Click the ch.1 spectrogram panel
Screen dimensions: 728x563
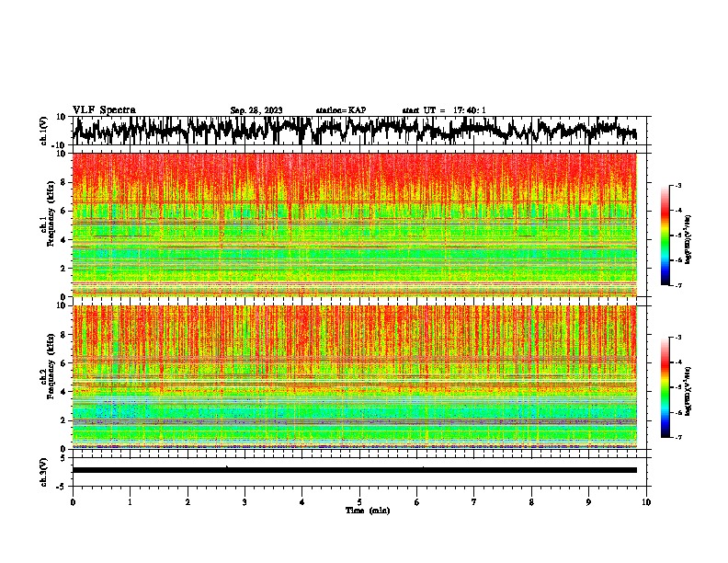(x=355, y=224)
